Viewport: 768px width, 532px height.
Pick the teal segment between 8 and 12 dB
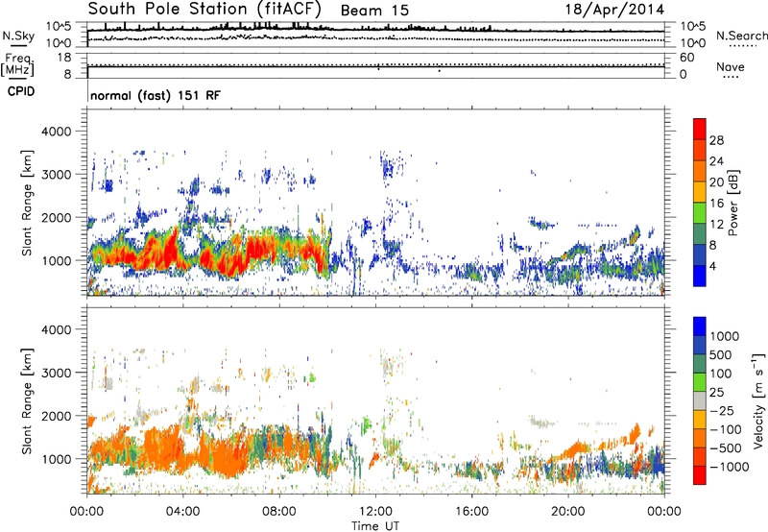(x=700, y=234)
